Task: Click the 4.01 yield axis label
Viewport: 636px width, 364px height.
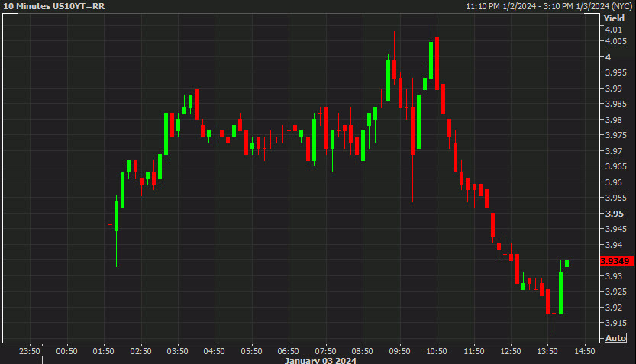Action: click(614, 30)
